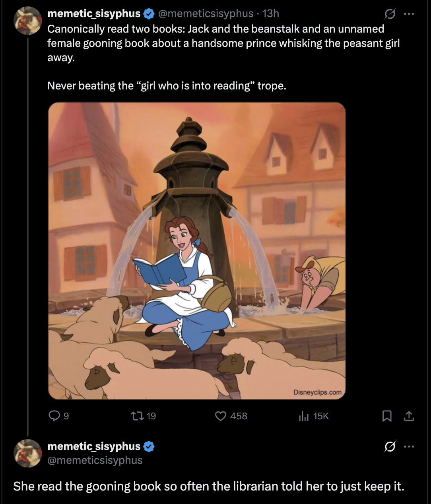The image size is (431, 504).
Task: Open view analytics showing 15K views
Action: 304,416
